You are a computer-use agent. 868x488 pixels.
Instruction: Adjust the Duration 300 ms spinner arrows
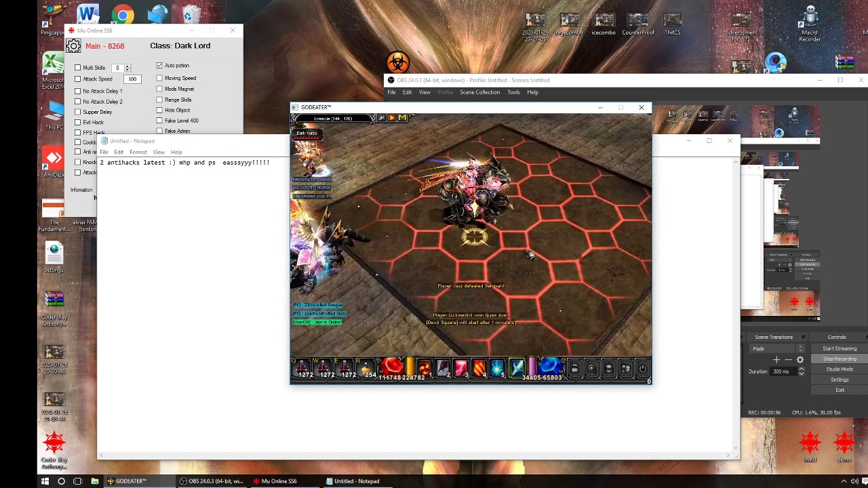[x=801, y=371]
